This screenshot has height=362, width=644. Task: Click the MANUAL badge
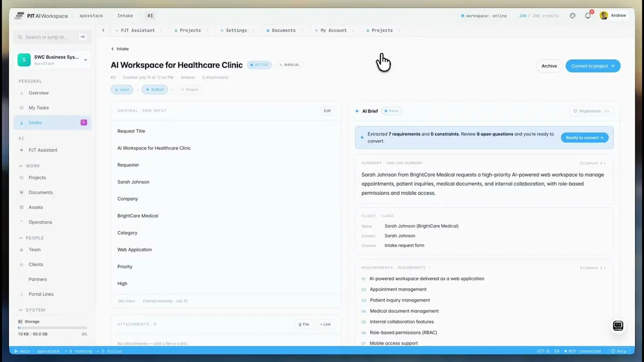click(x=289, y=65)
